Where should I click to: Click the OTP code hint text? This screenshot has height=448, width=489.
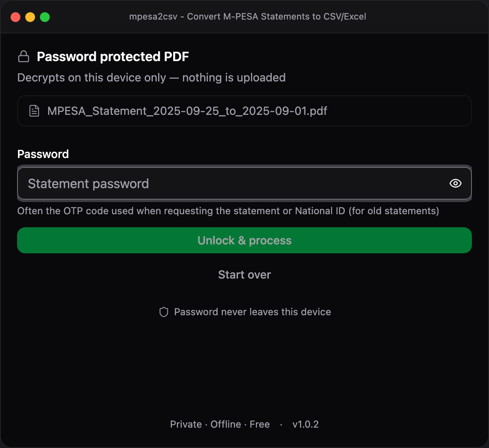pyautogui.click(x=228, y=211)
